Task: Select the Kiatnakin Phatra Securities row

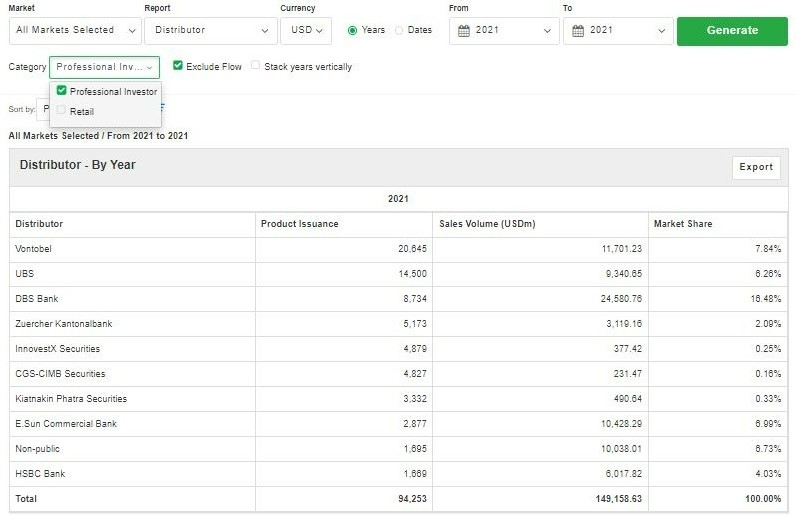Action: tap(399, 399)
